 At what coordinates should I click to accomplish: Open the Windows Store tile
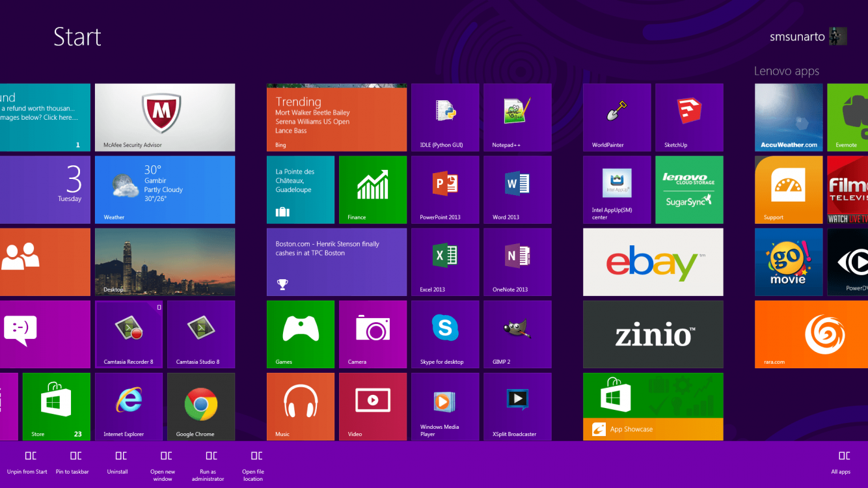coord(57,407)
